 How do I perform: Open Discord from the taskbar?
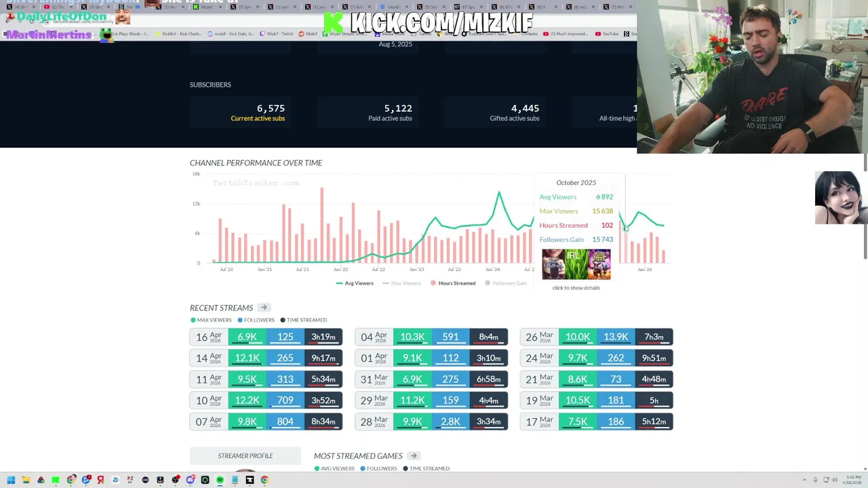coord(191,480)
